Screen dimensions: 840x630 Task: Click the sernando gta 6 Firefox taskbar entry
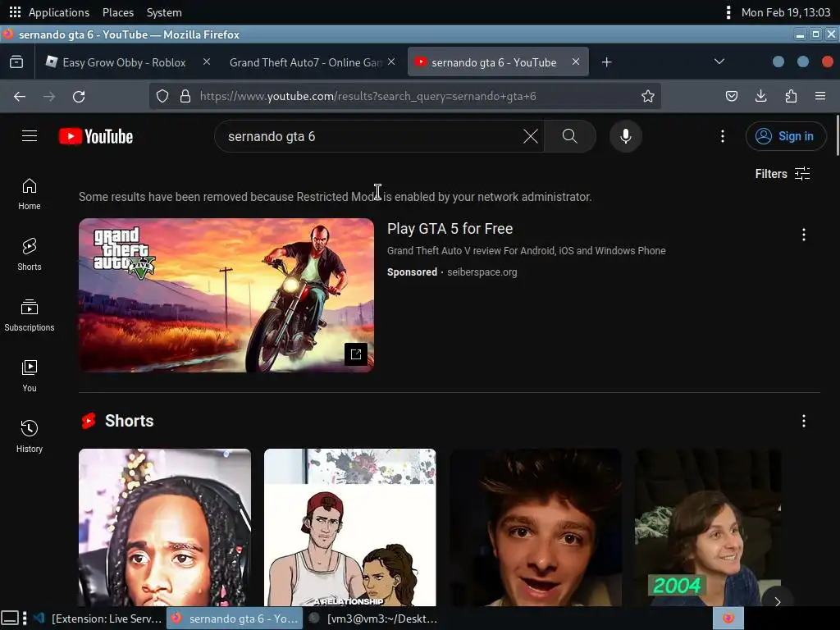[x=235, y=619]
